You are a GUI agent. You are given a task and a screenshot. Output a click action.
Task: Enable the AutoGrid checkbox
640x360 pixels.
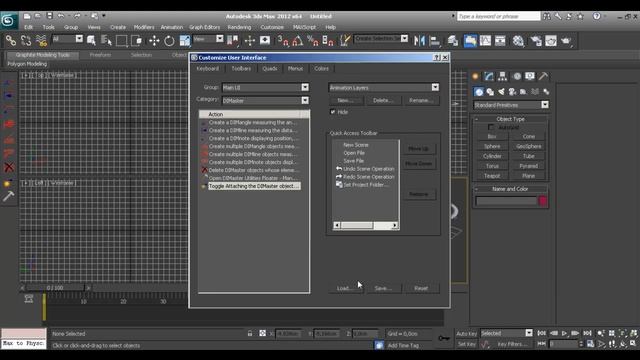(x=491, y=127)
